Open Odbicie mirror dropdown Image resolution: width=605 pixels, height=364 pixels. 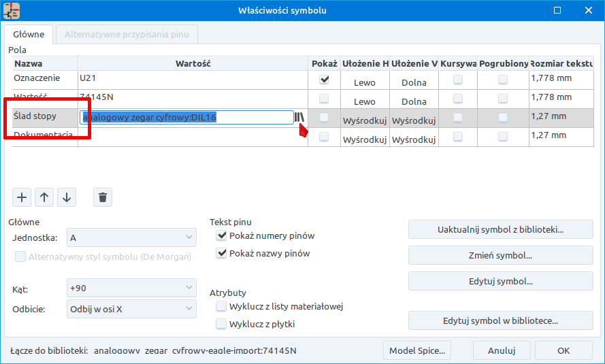point(131,309)
